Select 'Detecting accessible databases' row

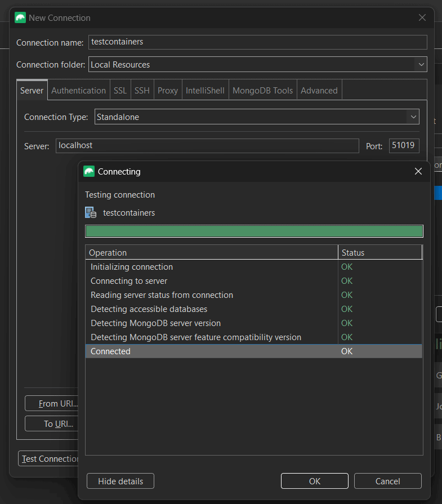point(253,309)
